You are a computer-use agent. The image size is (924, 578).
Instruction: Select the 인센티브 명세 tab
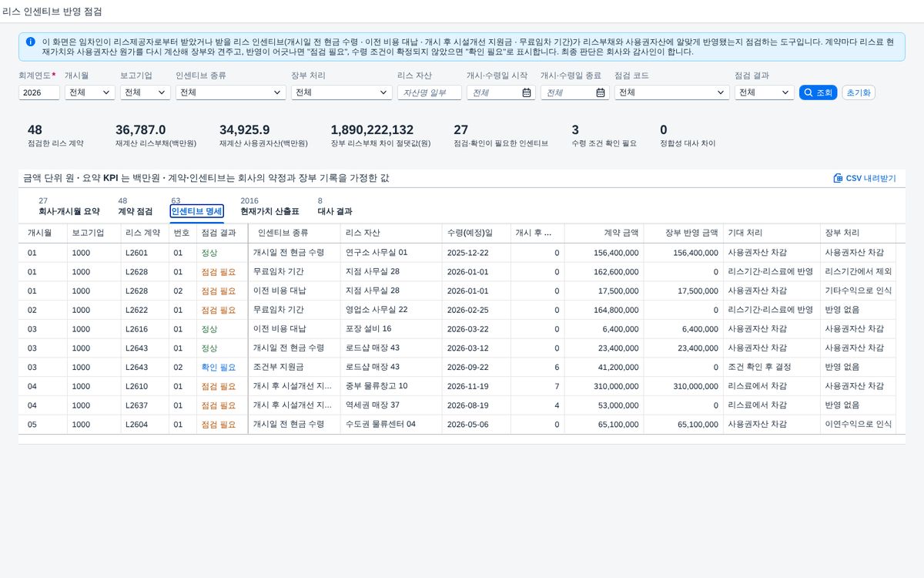pyautogui.click(x=197, y=211)
